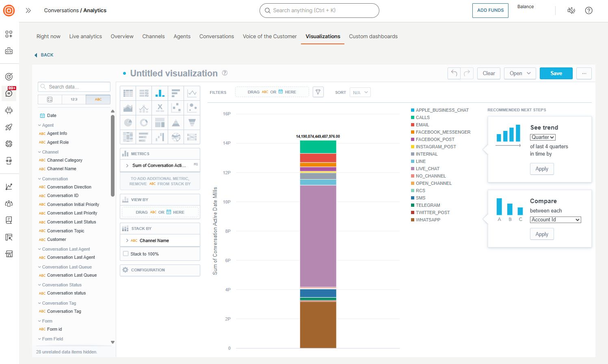Image resolution: width=608 pixels, height=364 pixels.
Task: Collapse the Conversation section in data list
Action: pyautogui.click(x=39, y=178)
